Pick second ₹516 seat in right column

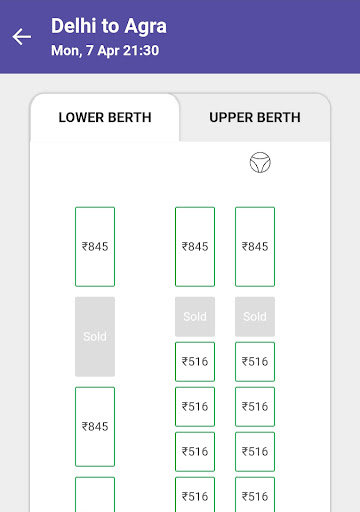[255, 407]
